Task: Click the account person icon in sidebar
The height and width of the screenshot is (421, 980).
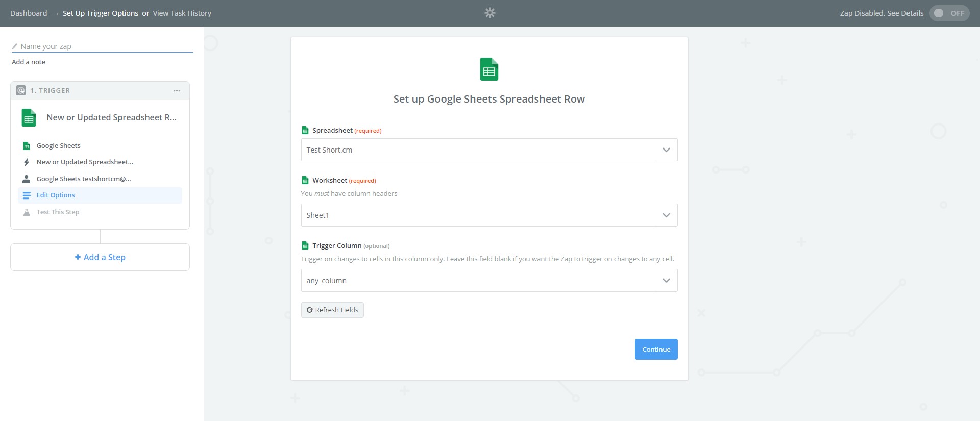Action: click(27, 179)
